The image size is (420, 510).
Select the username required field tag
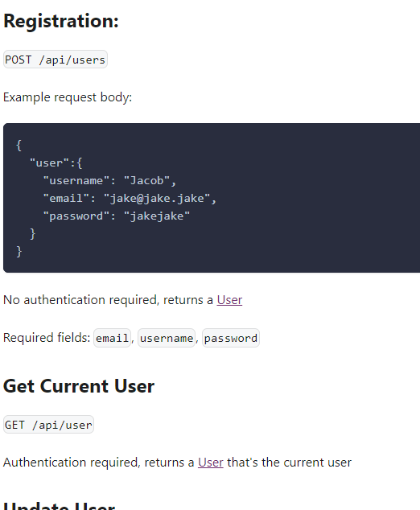167,338
